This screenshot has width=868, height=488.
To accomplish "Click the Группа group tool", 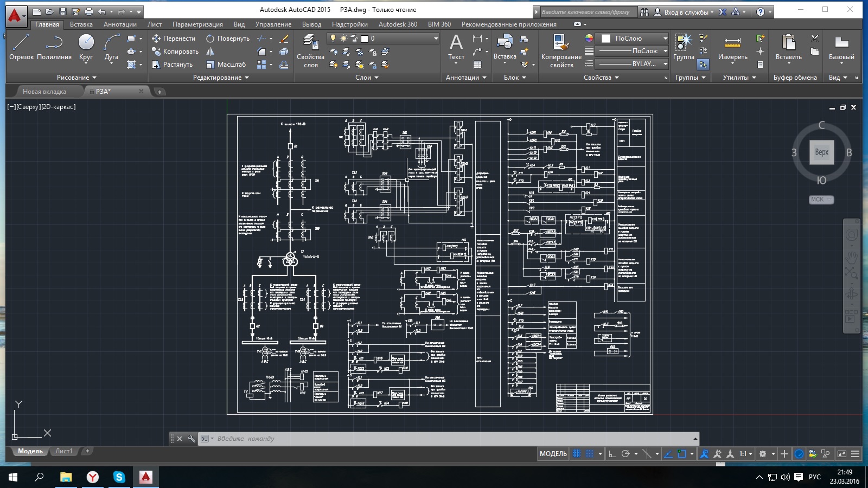I will click(x=684, y=47).
